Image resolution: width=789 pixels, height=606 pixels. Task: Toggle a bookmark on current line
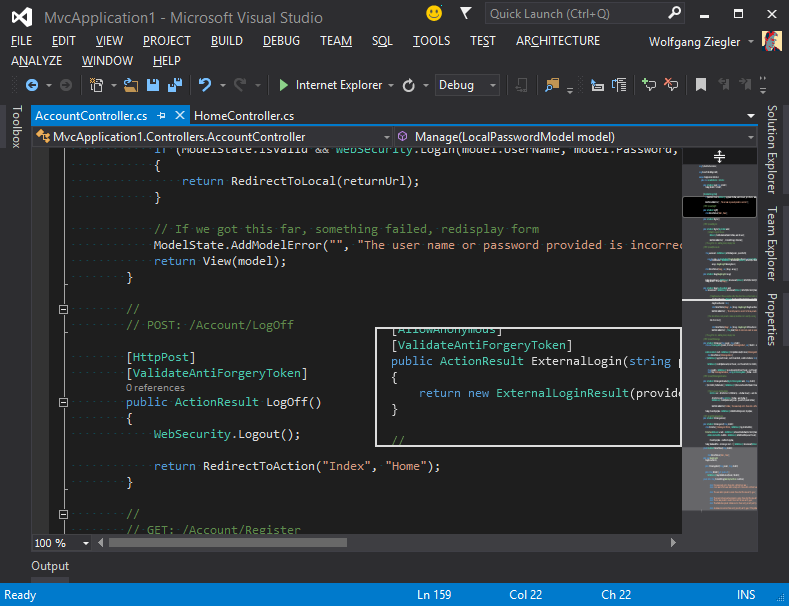(700, 85)
